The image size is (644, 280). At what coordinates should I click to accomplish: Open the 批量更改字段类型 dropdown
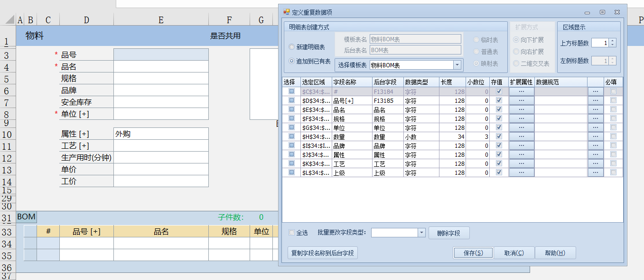click(x=421, y=233)
